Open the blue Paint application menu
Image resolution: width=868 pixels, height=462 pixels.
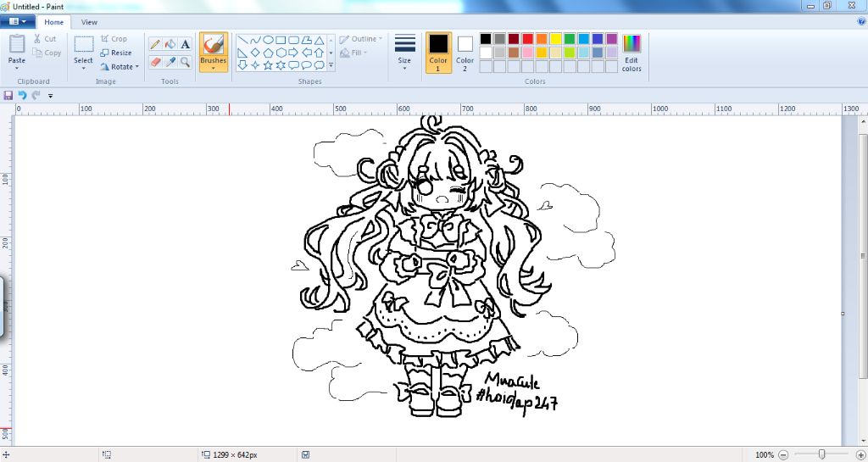[18, 21]
